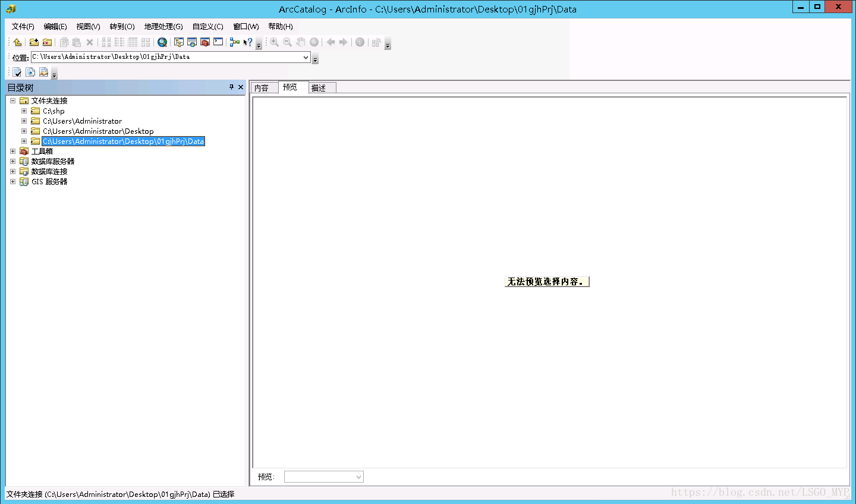Open the 自定义(C) menu
This screenshot has width=856, height=504.
pyautogui.click(x=207, y=27)
